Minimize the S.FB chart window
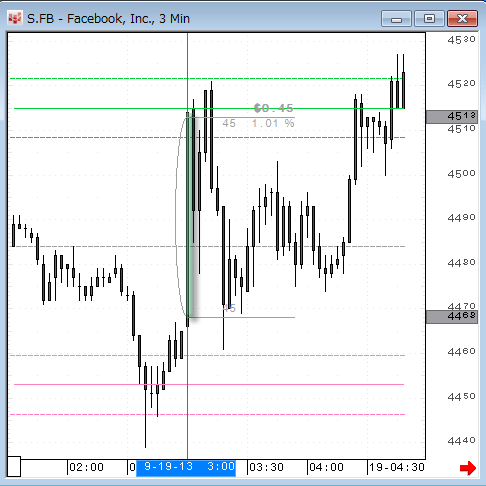486x486 pixels. 396,18
